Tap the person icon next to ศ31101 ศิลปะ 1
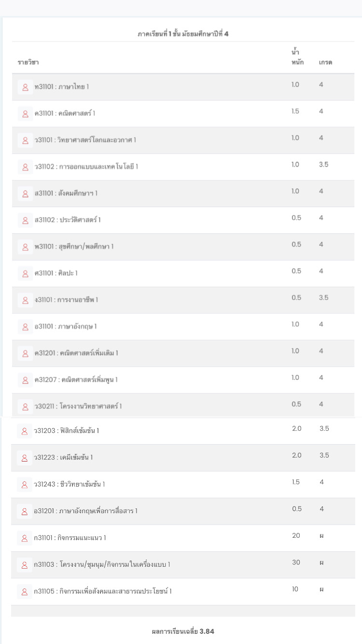 [25, 273]
